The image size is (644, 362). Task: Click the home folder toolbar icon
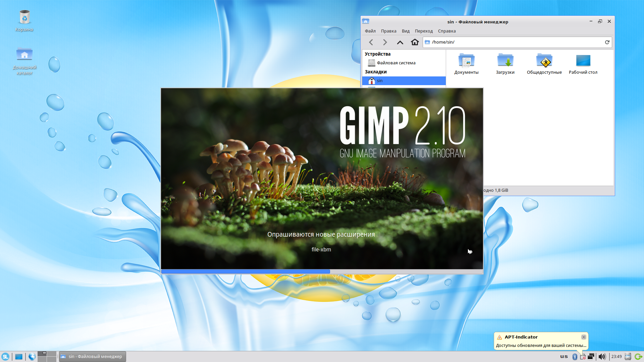tap(415, 42)
